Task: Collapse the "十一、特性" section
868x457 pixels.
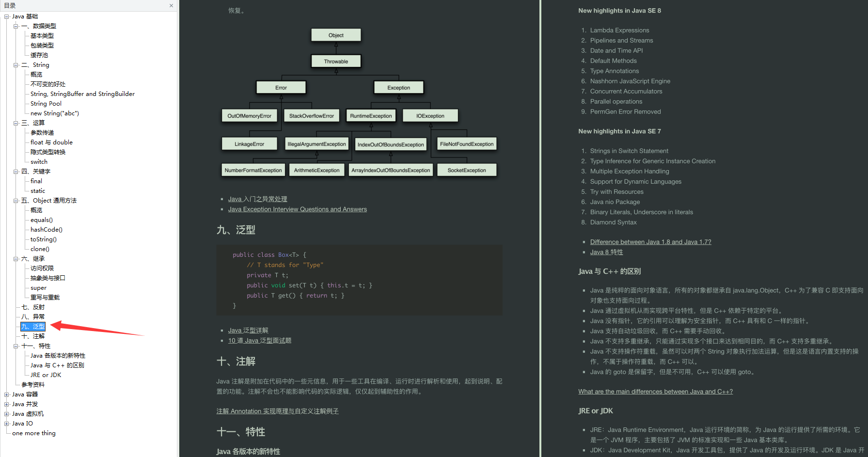Action: point(16,346)
